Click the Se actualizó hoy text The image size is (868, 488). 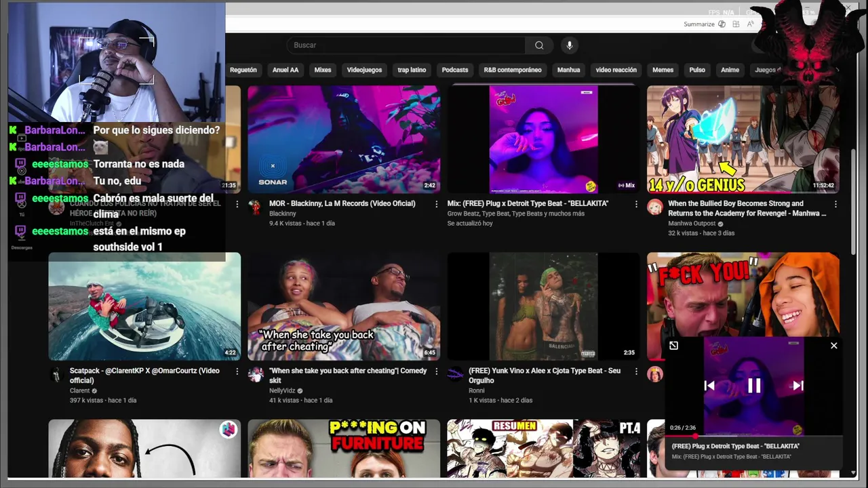(x=470, y=223)
